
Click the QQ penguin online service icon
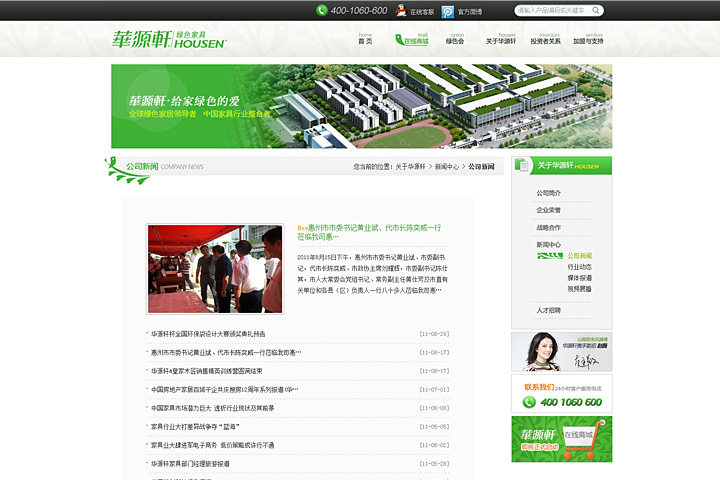(x=401, y=11)
